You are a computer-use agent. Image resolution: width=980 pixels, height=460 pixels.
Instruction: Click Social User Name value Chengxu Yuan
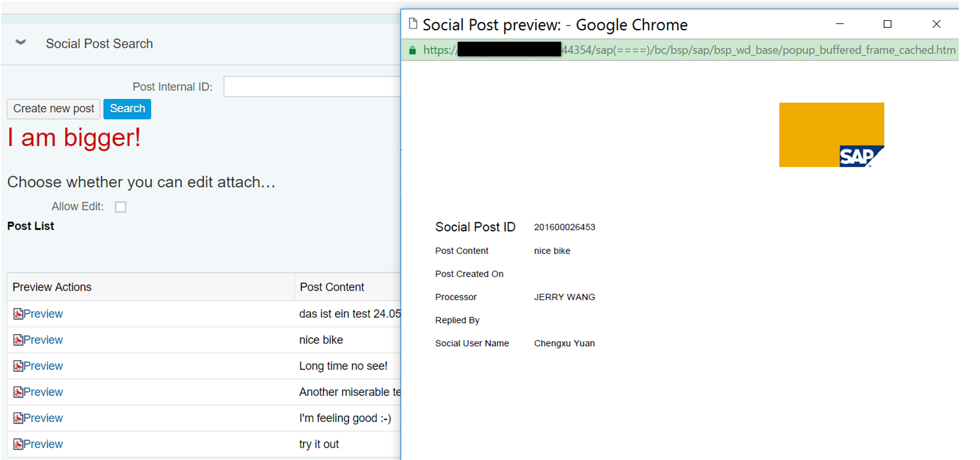point(564,343)
